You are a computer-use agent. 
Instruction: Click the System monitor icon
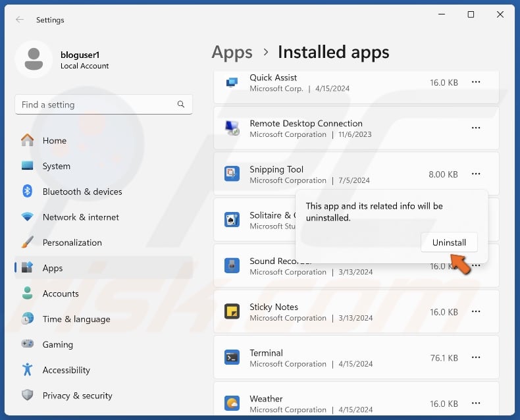27,165
